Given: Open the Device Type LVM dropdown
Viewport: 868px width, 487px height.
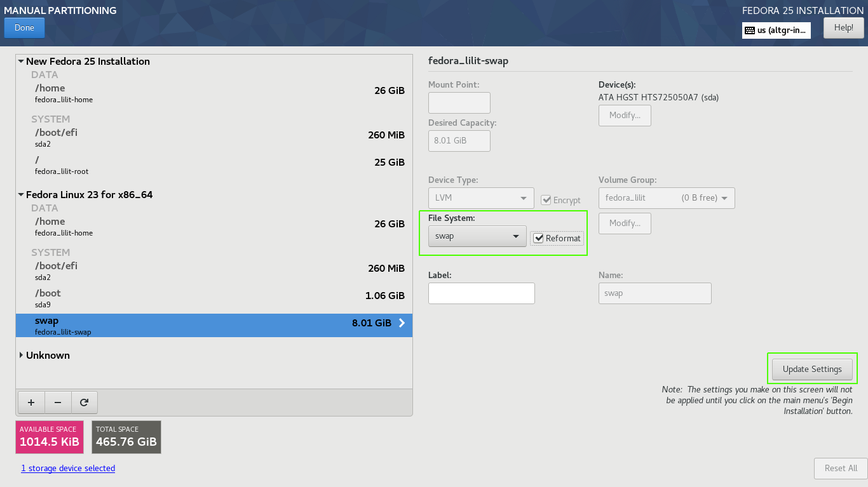Looking at the screenshot, I should coord(481,197).
